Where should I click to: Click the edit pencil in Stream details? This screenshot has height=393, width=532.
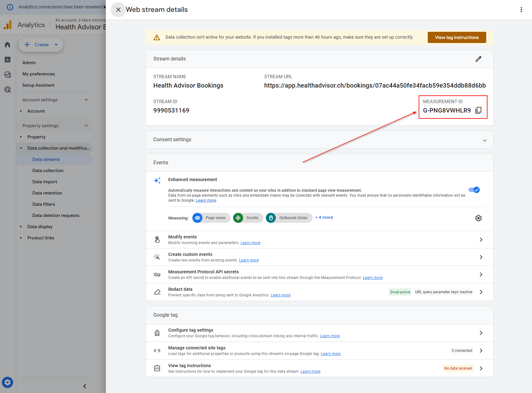(478, 59)
